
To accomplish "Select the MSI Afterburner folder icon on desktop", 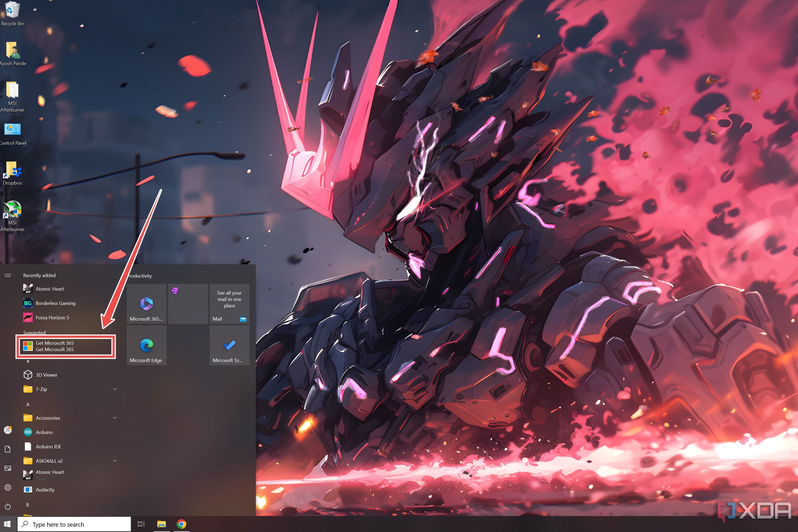I will (x=13, y=97).
